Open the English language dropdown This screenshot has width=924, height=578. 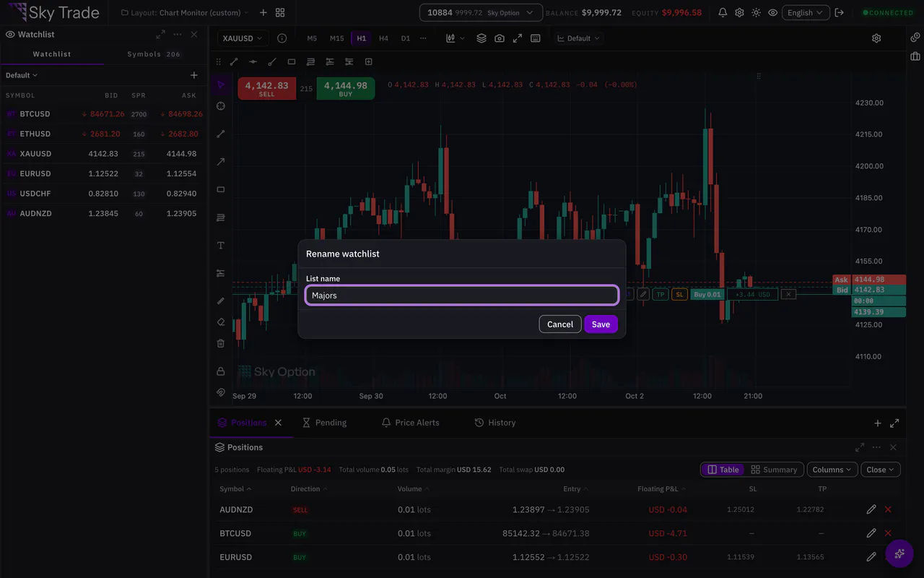tap(805, 13)
